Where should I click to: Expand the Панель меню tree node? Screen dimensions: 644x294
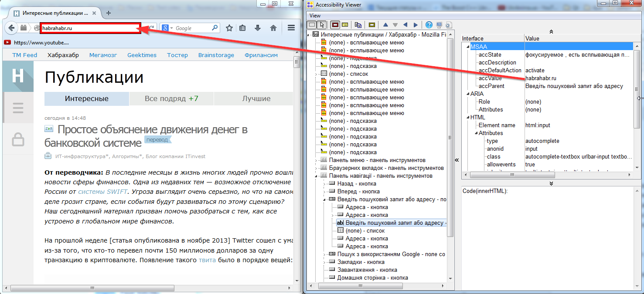(x=317, y=160)
